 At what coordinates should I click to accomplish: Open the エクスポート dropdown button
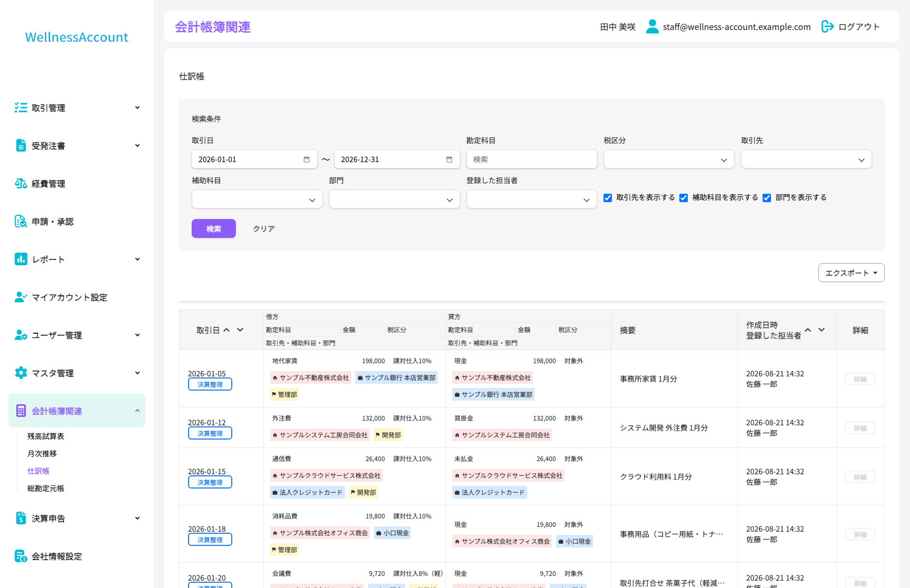[851, 273]
